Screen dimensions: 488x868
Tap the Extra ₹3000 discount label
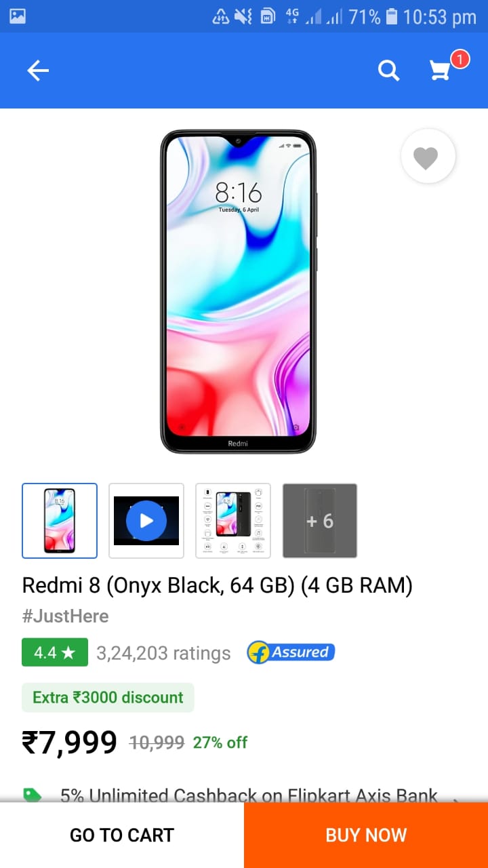click(108, 698)
